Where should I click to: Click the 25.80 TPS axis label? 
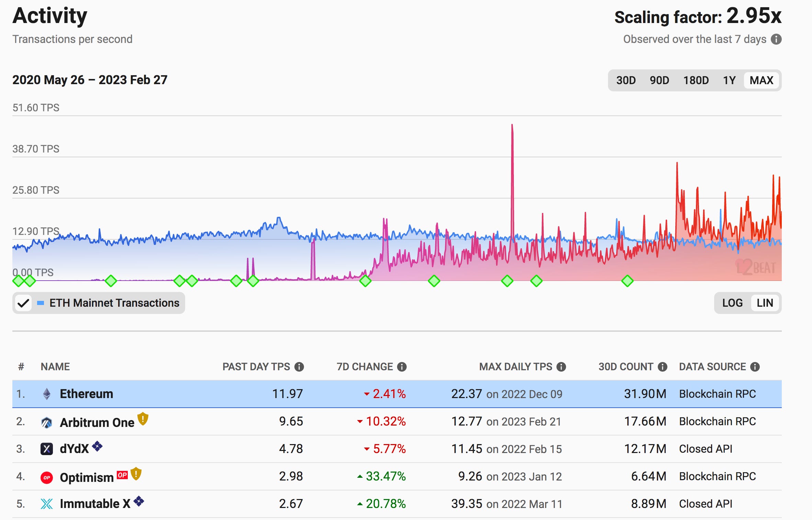click(36, 190)
